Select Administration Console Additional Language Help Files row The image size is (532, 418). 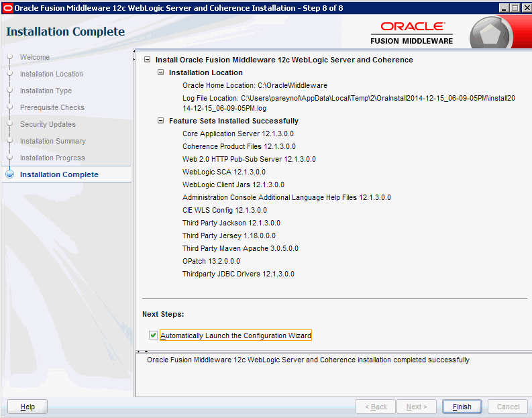pyautogui.click(x=286, y=197)
